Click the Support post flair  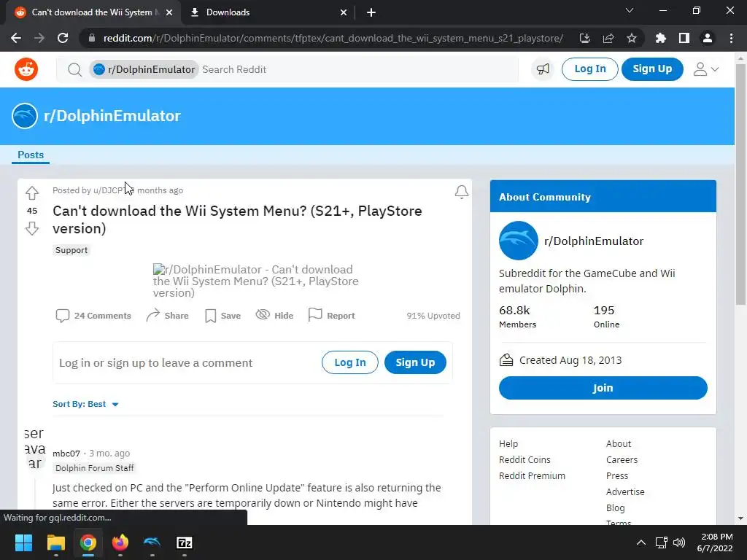[x=71, y=250]
